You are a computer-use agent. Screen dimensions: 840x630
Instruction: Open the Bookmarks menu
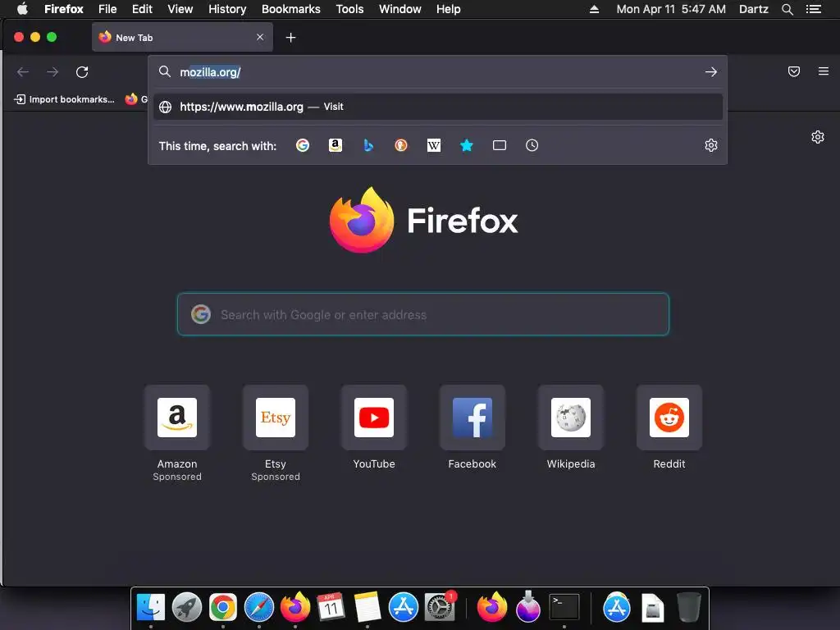291,9
